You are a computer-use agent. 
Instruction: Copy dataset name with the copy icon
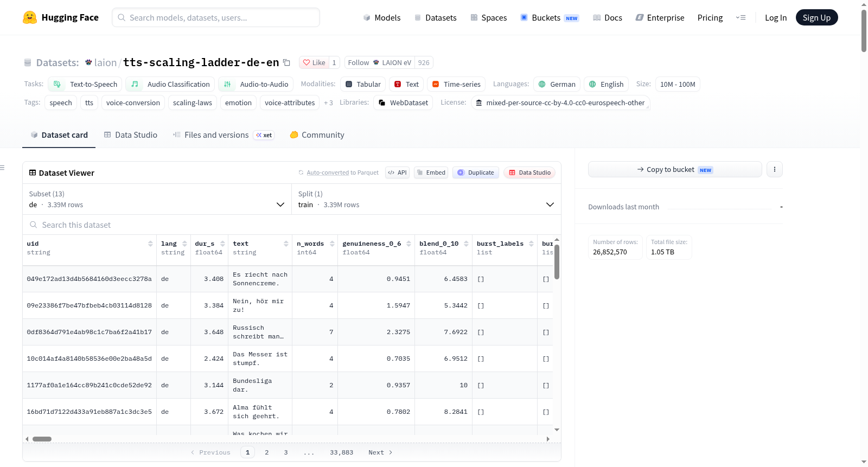[x=286, y=62]
